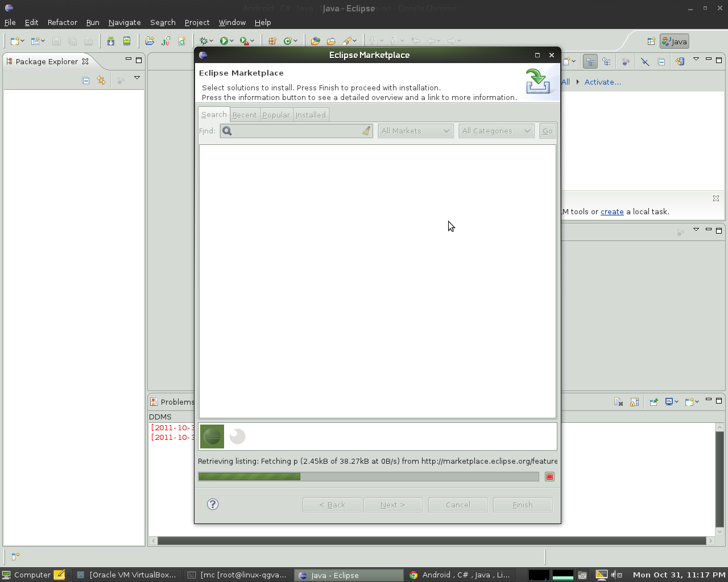Open the Window menu

click(x=232, y=22)
